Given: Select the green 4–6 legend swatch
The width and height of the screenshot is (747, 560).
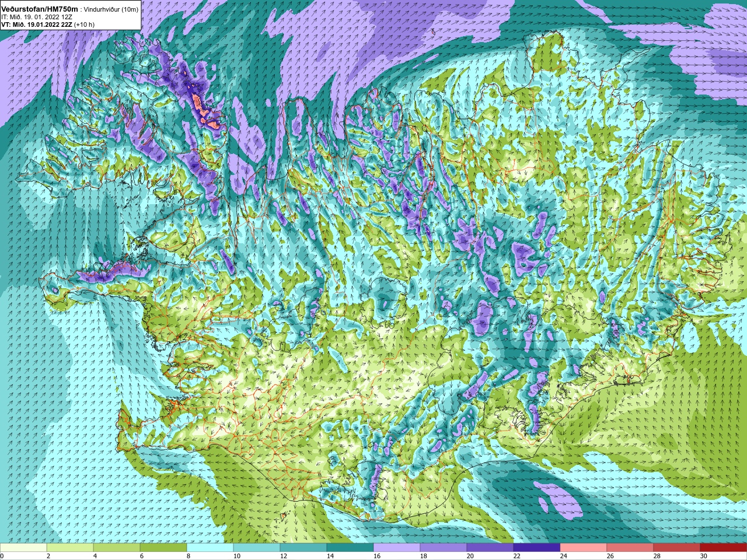Looking at the screenshot, I should click(x=117, y=548).
